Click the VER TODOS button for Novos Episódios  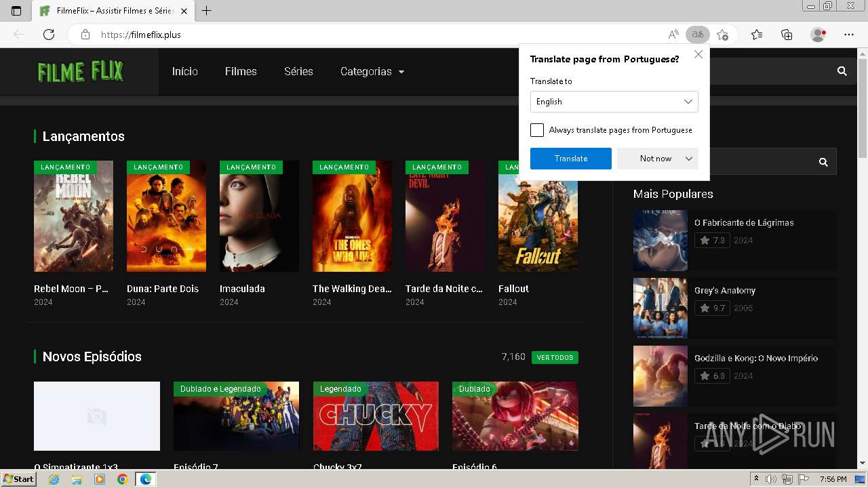(x=555, y=357)
